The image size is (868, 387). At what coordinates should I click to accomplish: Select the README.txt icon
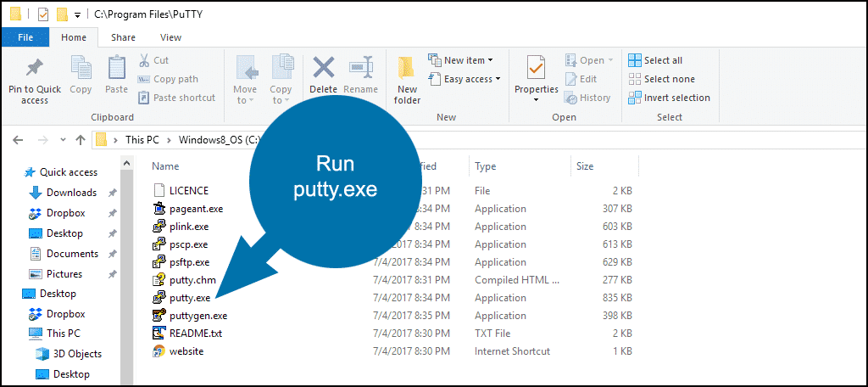pos(159,334)
